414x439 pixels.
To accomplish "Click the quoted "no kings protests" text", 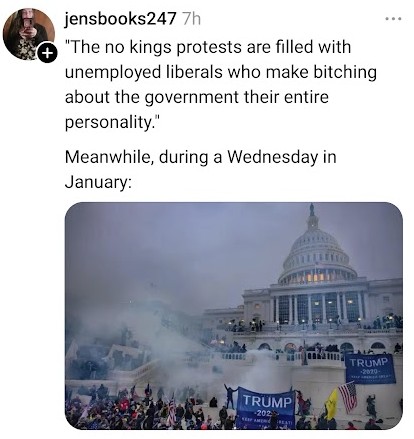I will pos(174,47).
